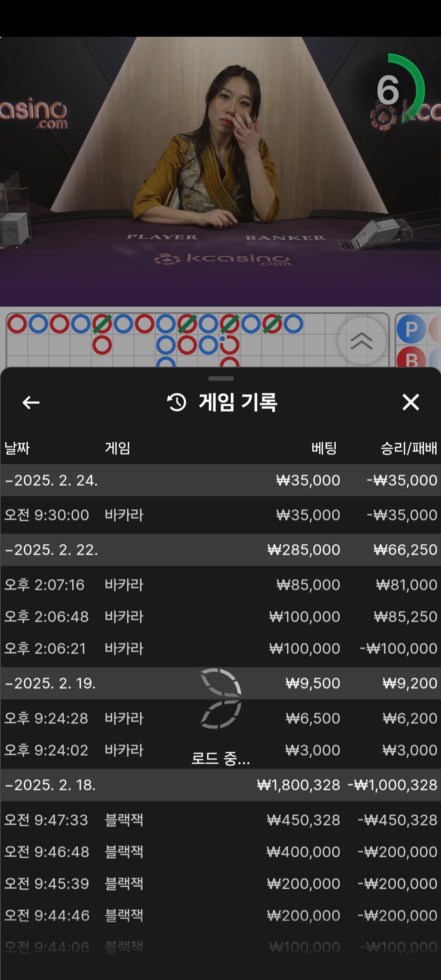441x980 pixels.
Task: Click the 승리/패배 column header
Action: pos(408,448)
